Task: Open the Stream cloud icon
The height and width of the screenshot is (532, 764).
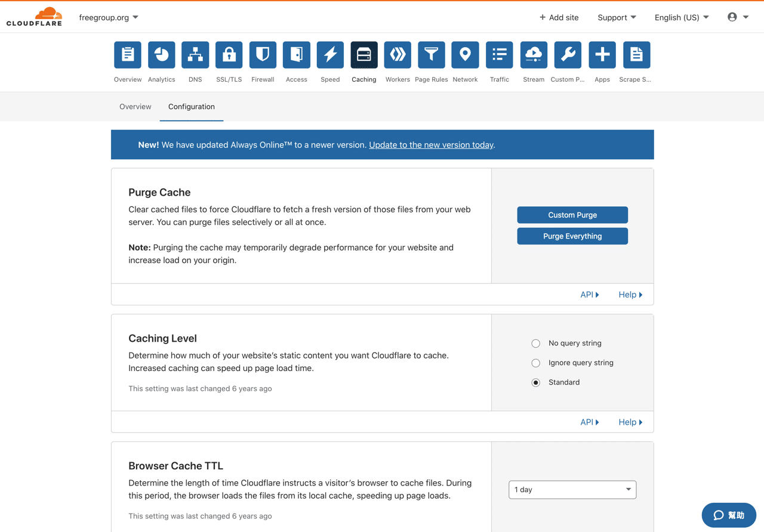Action: point(534,55)
